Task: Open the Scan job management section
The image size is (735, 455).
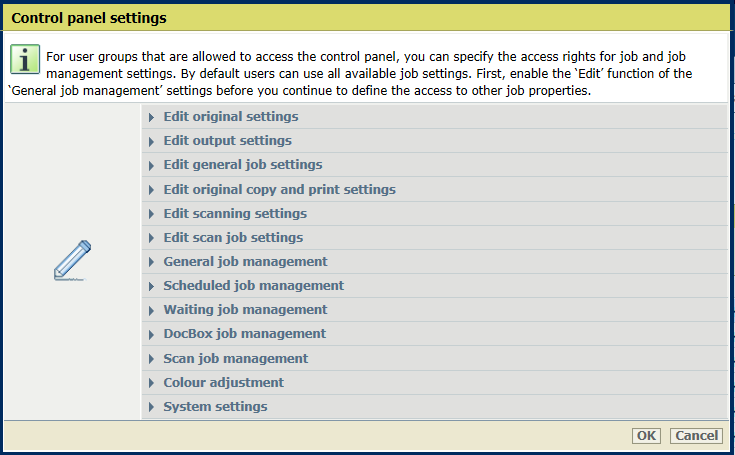Action: 435,358
